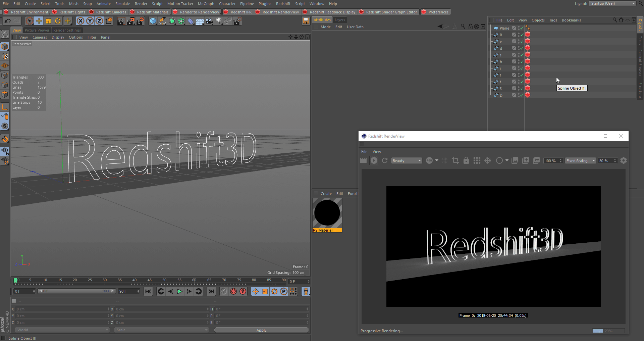Screen dimensions: 644x341
Task: Select the Live Selection arrow tool
Action: pyautogui.click(x=30, y=21)
